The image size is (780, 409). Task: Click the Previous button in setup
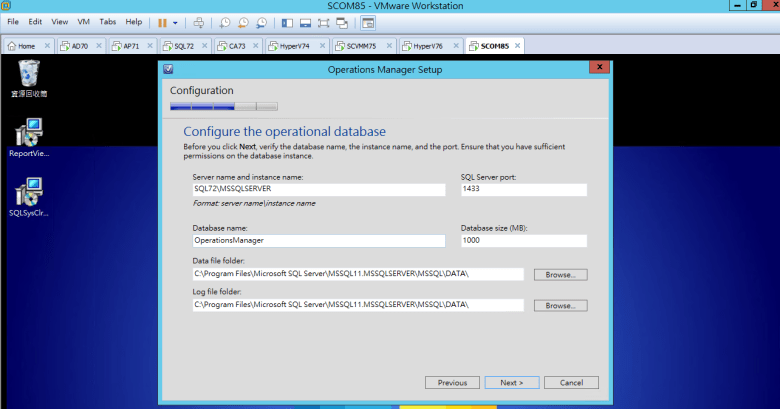pyautogui.click(x=452, y=382)
